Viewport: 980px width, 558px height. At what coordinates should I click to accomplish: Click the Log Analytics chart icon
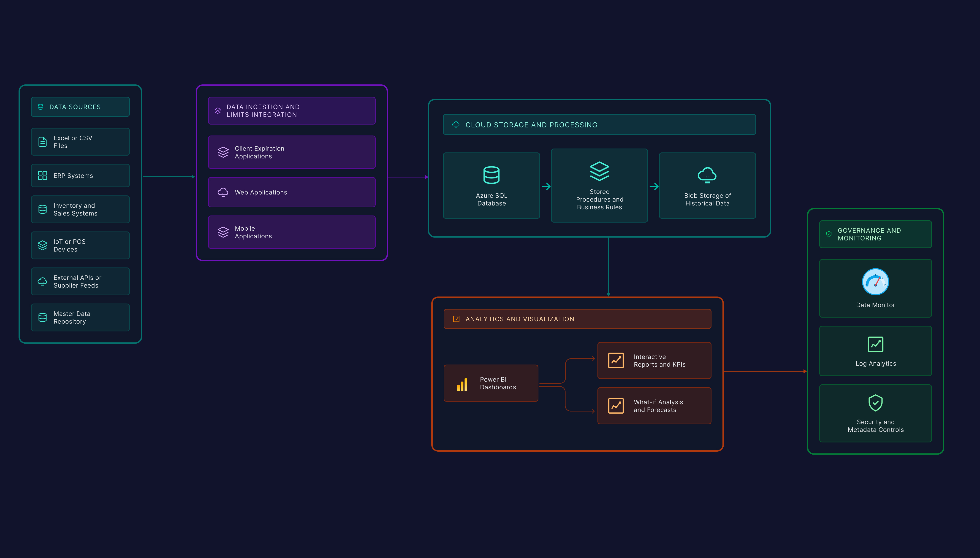click(x=875, y=344)
